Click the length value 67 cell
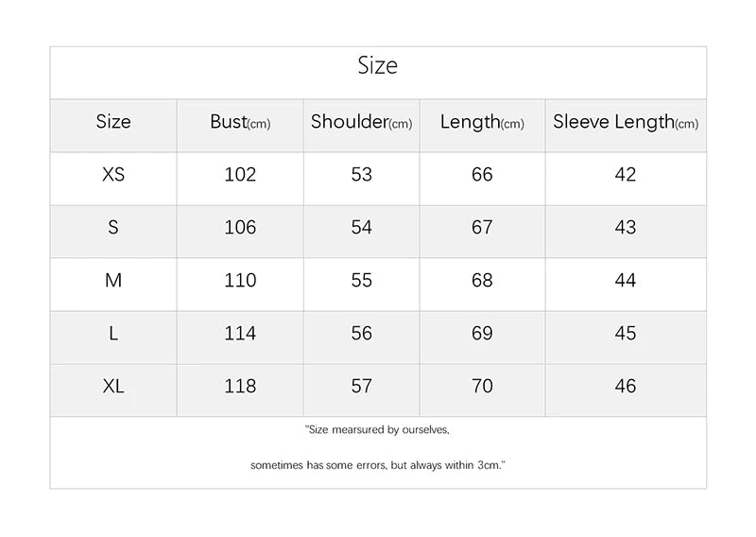This screenshot has width=756, height=537. (x=482, y=228)
